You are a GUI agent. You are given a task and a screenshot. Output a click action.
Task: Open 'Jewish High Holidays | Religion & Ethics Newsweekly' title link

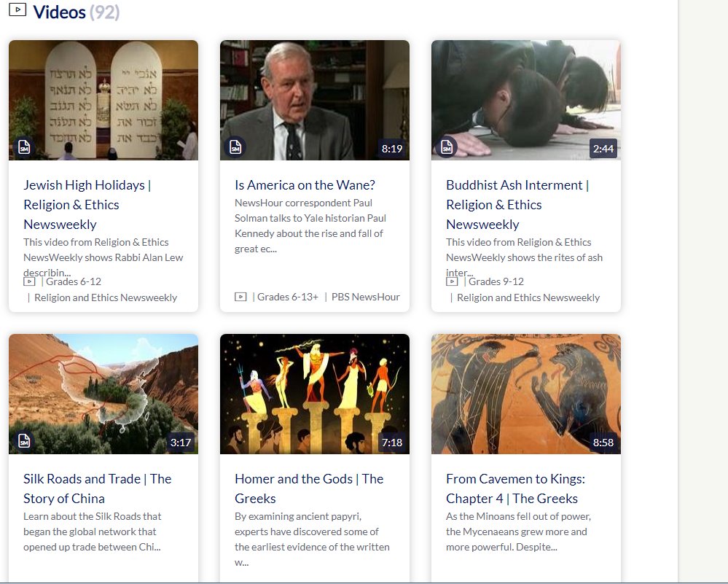87,204
